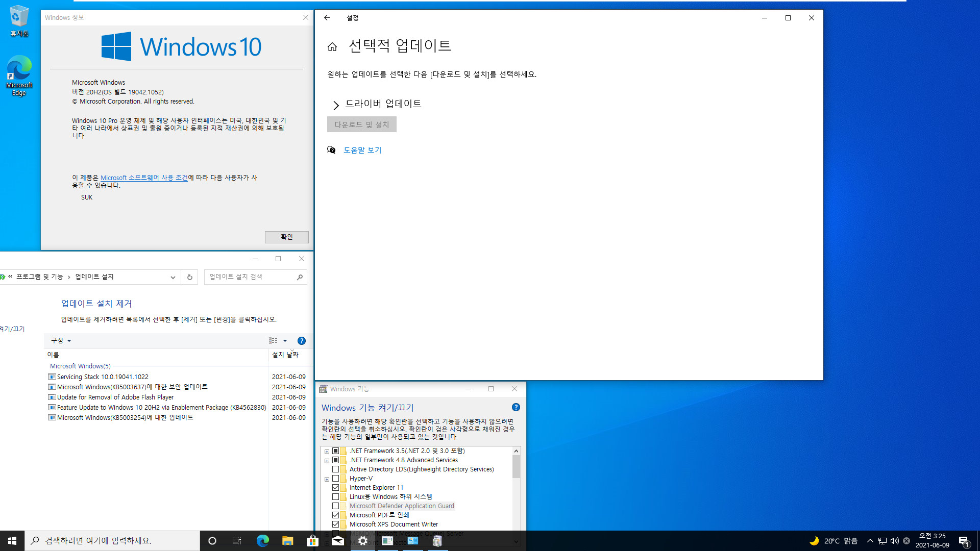
Task: Click the search magnifier in updates window
Action: (300, 277)
